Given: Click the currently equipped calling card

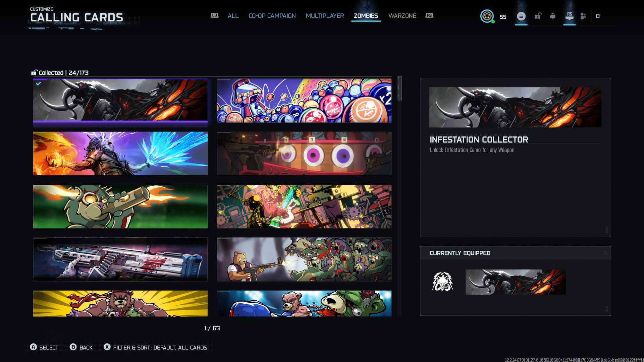Looking at the screenshot, I should (516, 282).
